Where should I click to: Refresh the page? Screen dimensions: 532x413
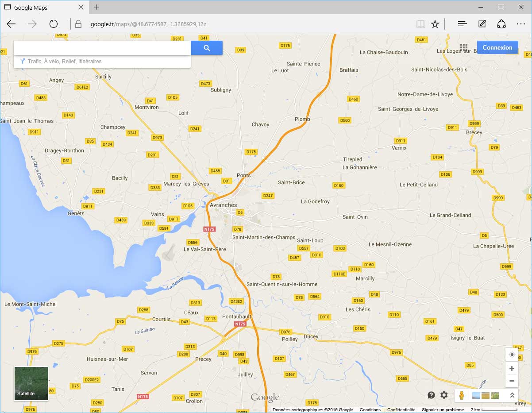point(54,24)
